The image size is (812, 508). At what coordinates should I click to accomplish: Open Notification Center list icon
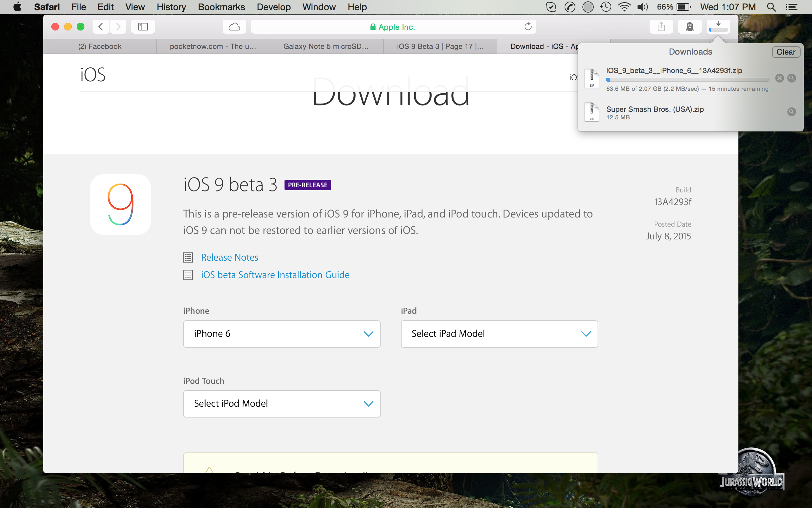click(792, 7)
